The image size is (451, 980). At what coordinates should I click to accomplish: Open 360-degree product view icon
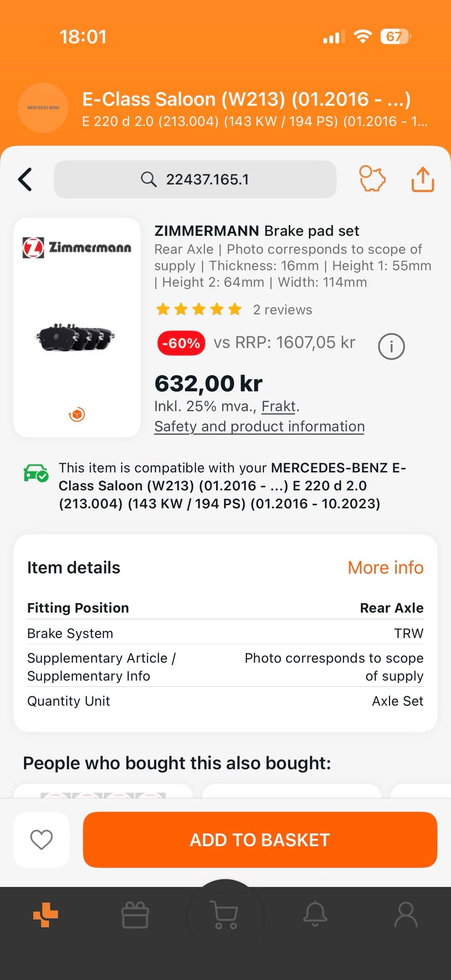pos(77,414)
